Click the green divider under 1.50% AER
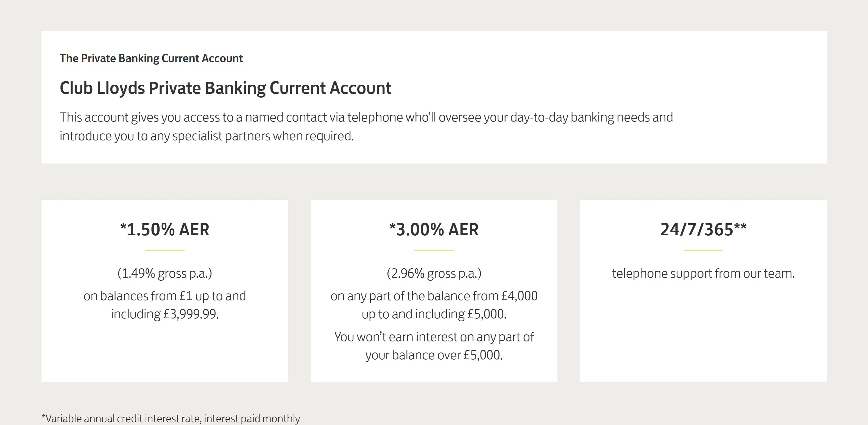Image resolution: width=868 pixels, height=425 pixels. [x=165, y=250]
